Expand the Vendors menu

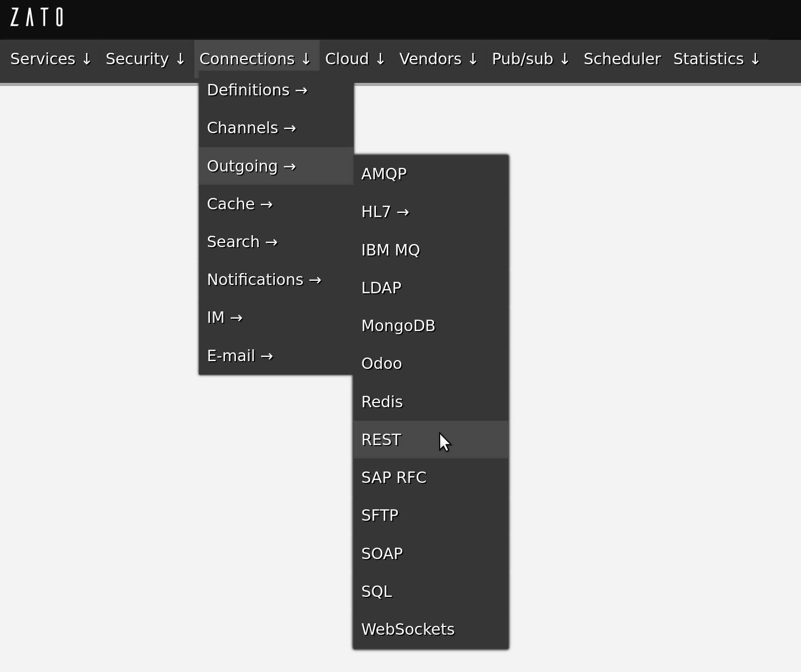pyautogui.click(x=438, y=59)
